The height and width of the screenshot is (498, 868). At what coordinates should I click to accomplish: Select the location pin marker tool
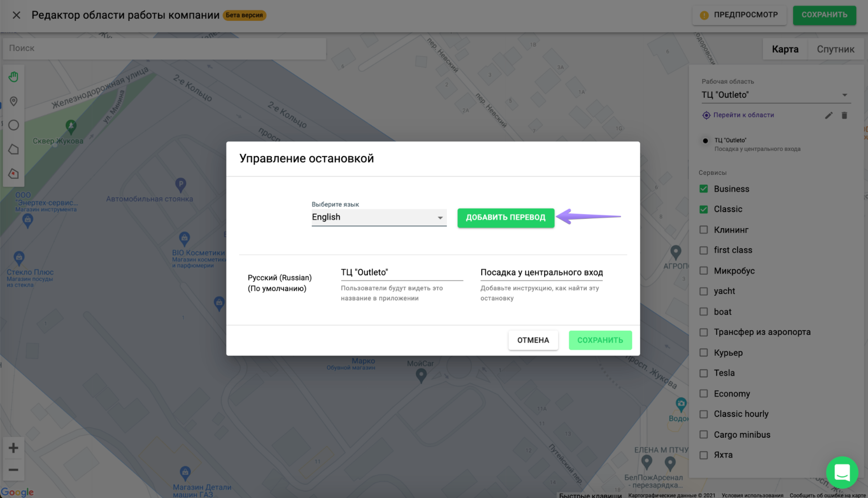click(13, 101)
